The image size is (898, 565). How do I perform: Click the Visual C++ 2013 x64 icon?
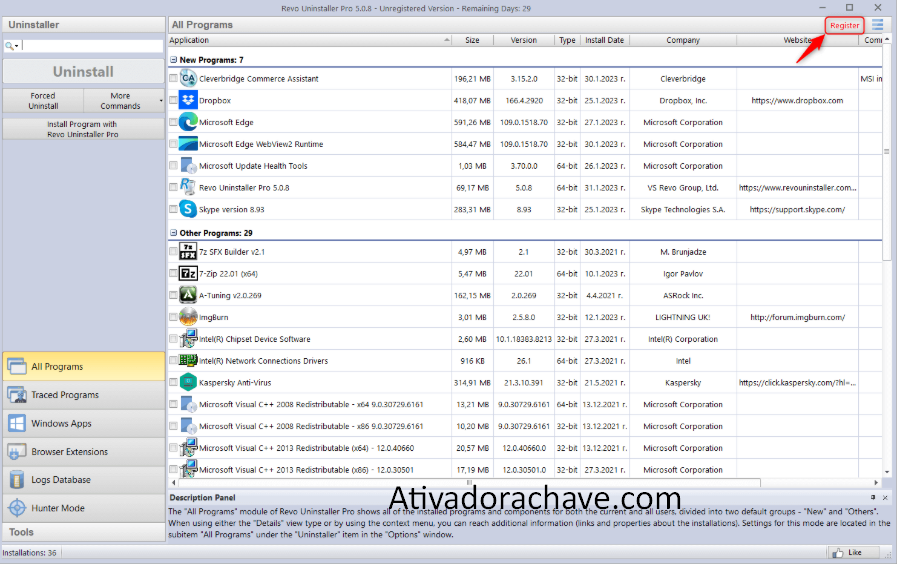[188, 448]
